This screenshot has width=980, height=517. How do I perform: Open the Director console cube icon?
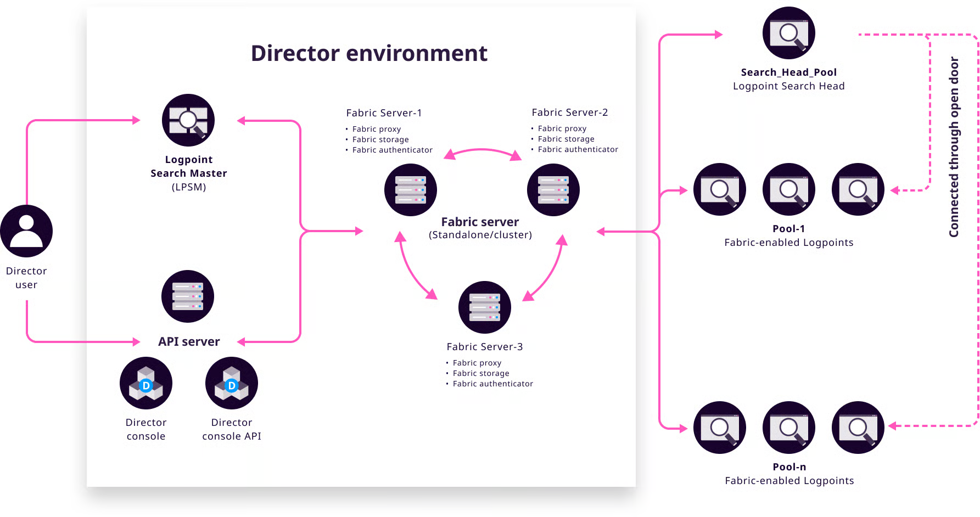(x=146, y=383)
